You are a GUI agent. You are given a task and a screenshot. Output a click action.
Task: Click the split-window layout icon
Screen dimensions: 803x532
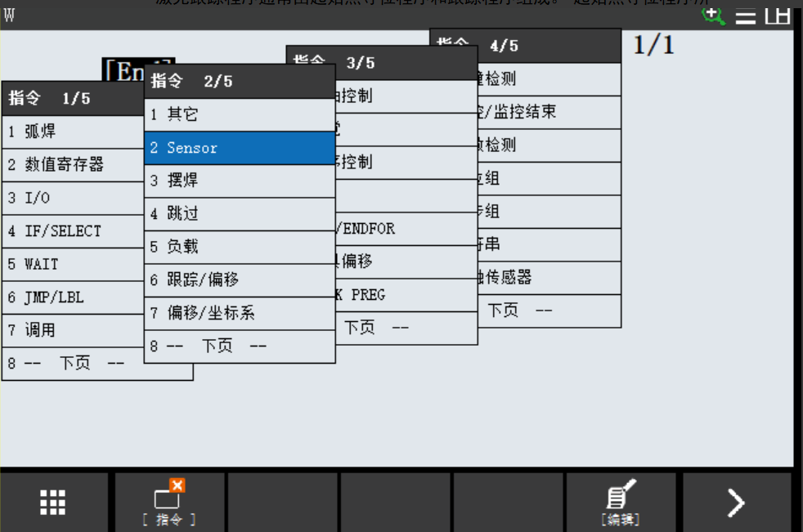click(777, 15)
